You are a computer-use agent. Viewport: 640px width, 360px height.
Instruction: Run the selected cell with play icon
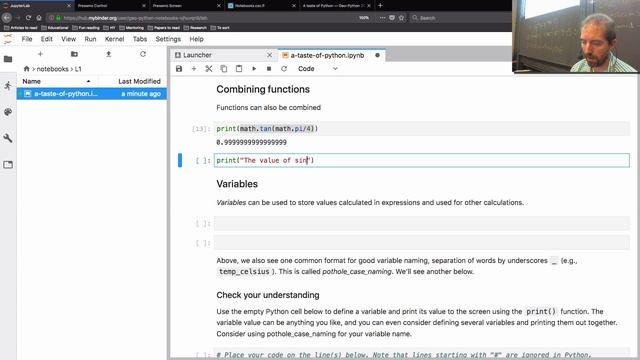254,69
